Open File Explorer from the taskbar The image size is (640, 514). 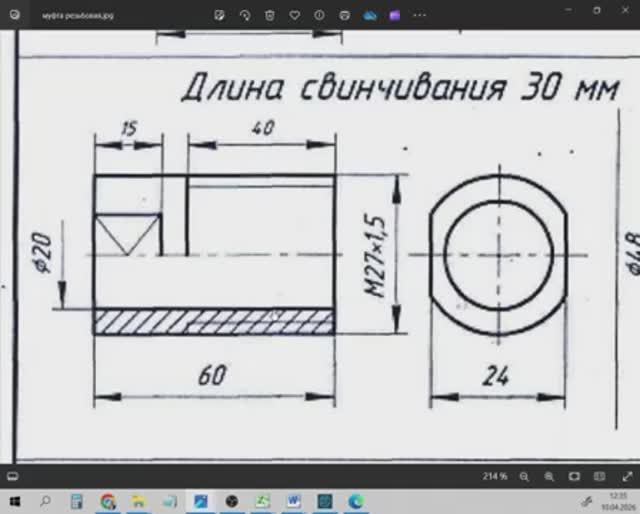click(139, 501)
